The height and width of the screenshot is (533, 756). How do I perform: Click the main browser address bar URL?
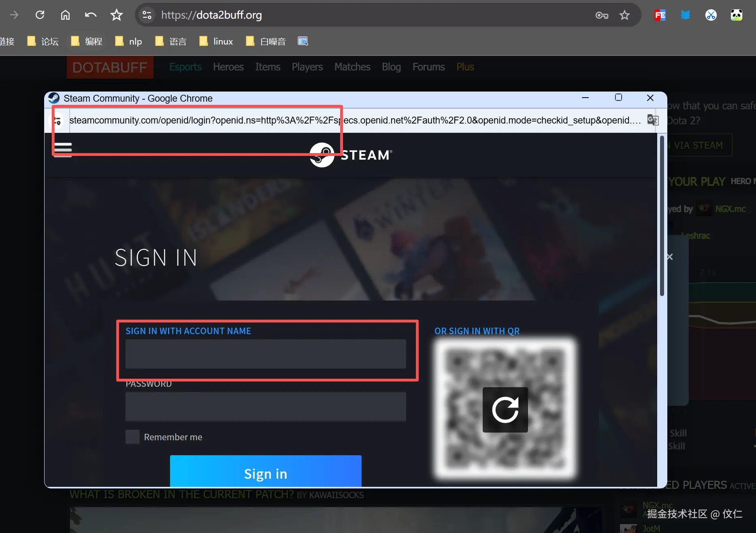coord(211,15)
